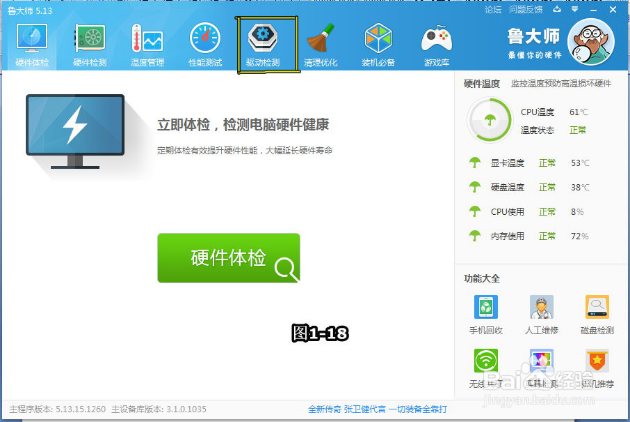Click the 61℃ CPU温度 value

[x=579, y=112]
